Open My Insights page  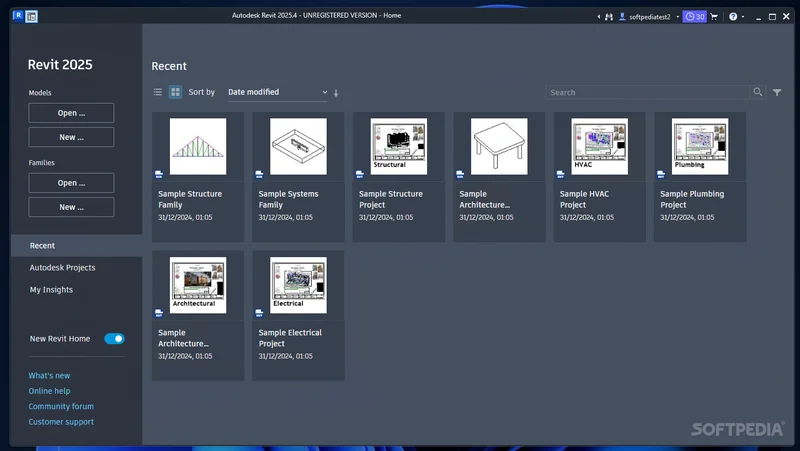(x=51, y=290)
